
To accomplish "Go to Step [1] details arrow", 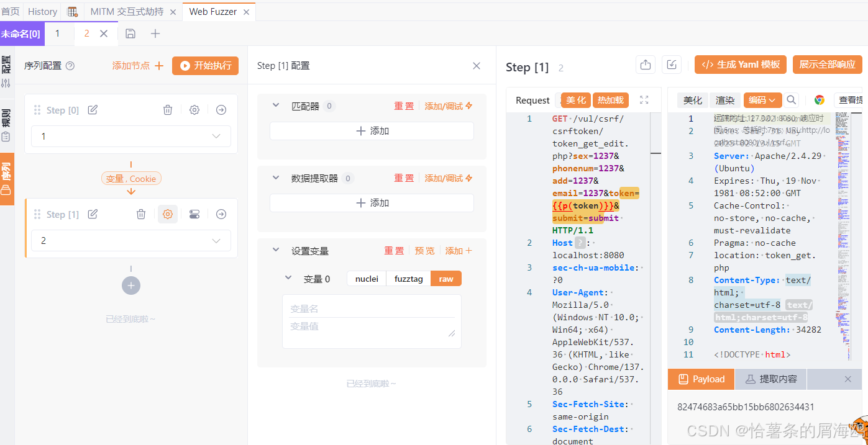I will pos(221,214).
